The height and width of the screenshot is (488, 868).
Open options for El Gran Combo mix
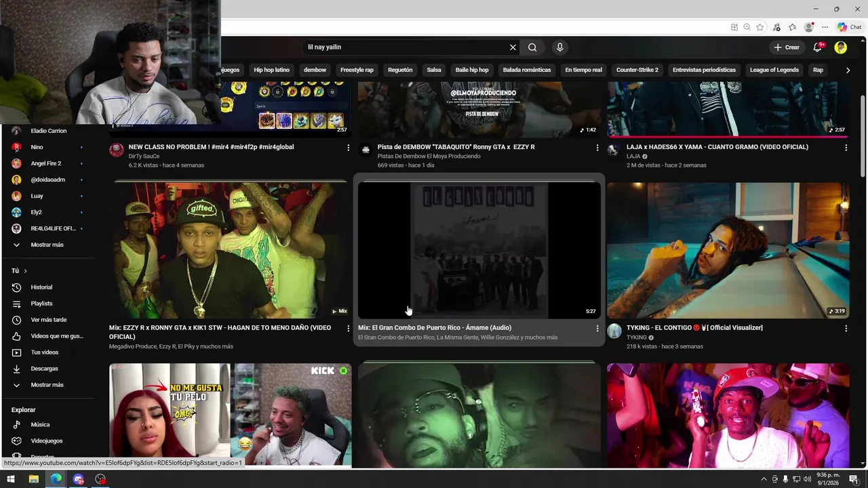click(597, 329)
